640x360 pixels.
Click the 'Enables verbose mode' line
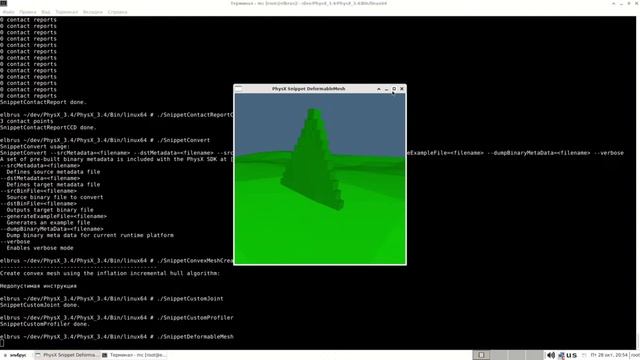[40, 248]
